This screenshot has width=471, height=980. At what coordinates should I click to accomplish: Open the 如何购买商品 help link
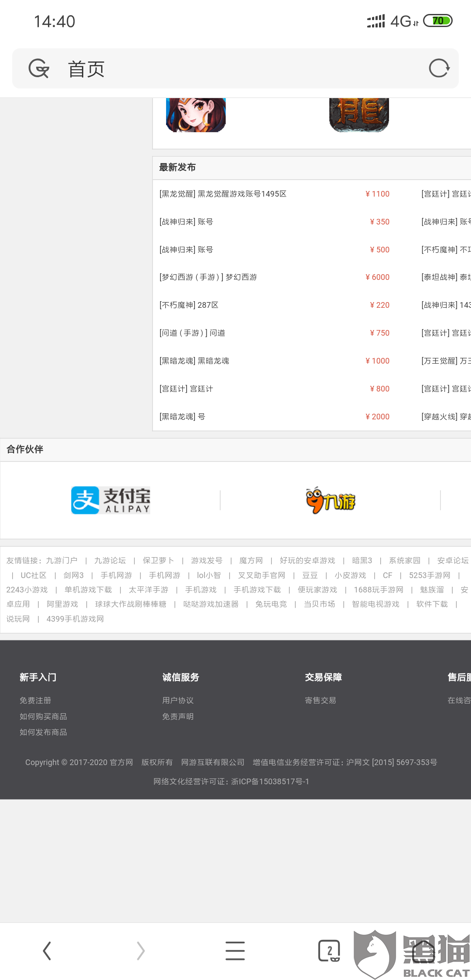pos(43,717)
